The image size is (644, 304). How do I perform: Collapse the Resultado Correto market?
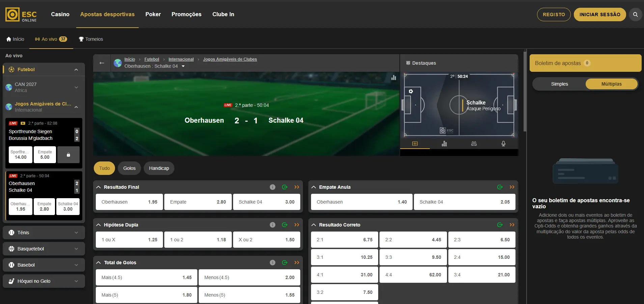click(314, 225)
